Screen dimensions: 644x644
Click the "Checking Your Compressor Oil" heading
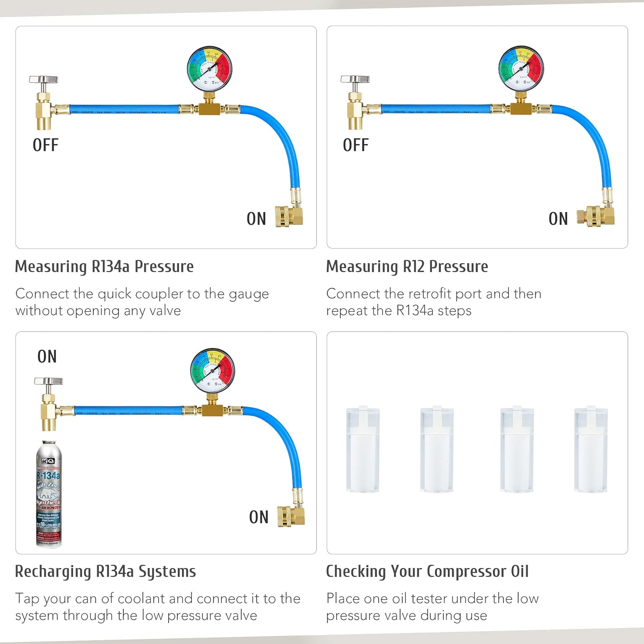point(427,571)
